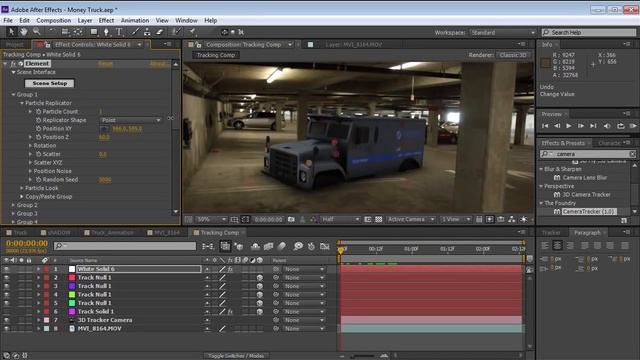This screenshot has height=360, width=640.
Task: Select the Rectangle shape tool
Action: 94,32
